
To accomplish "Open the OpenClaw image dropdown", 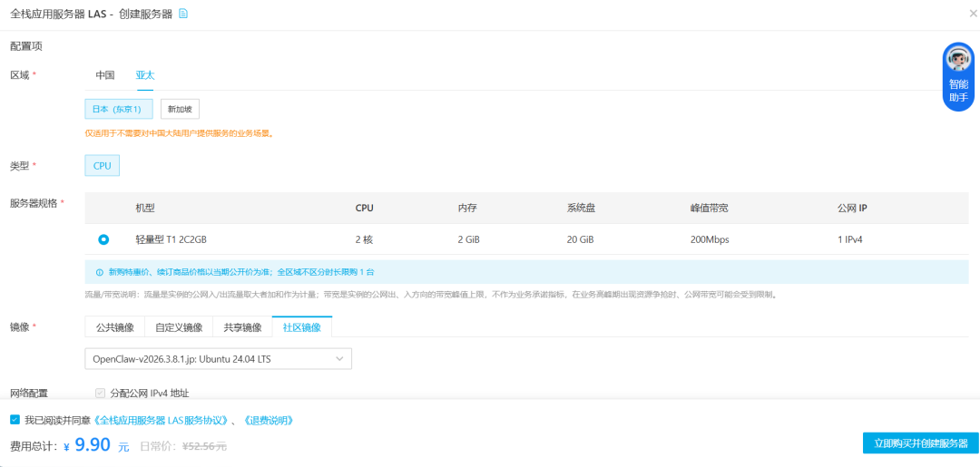I will click(218, 359).
